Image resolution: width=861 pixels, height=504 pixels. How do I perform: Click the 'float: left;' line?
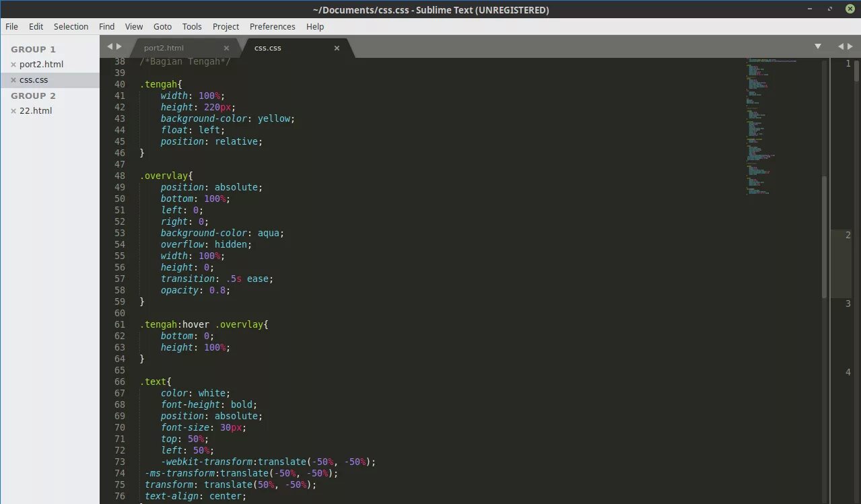pyautogui.click(x=193, y=130)
